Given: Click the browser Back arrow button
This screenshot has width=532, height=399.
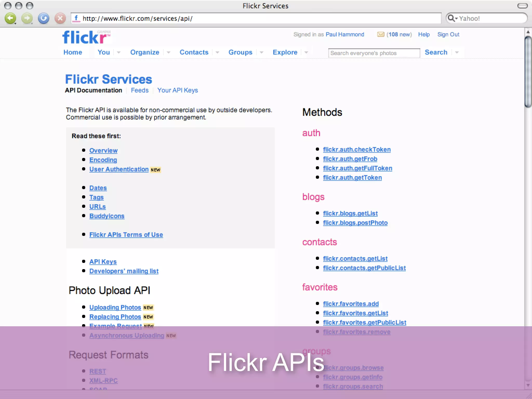Looking at the screenshot, I should click(10, 18).
